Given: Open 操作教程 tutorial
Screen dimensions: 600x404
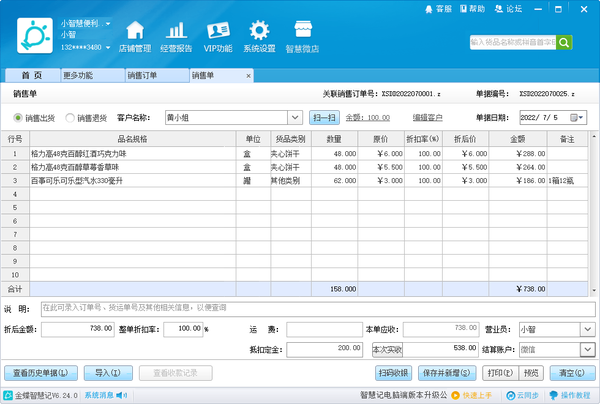Looking at the screenshot, I should point(569,395).
